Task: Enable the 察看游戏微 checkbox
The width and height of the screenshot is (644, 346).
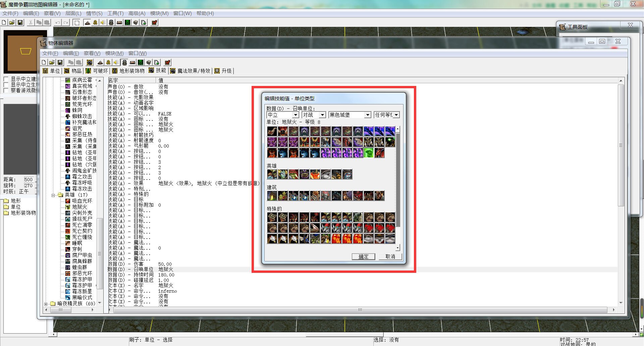Action: (6, 91)
